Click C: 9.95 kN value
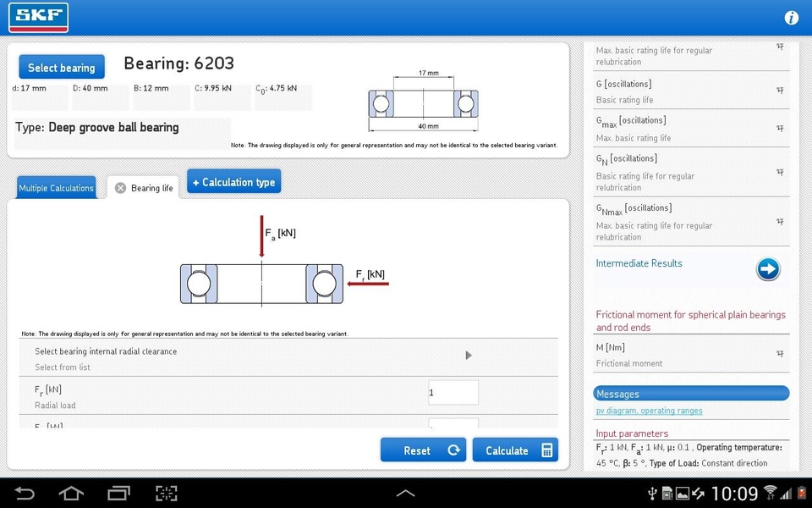Viewport: 812px width, 508px height. point(213,88)
